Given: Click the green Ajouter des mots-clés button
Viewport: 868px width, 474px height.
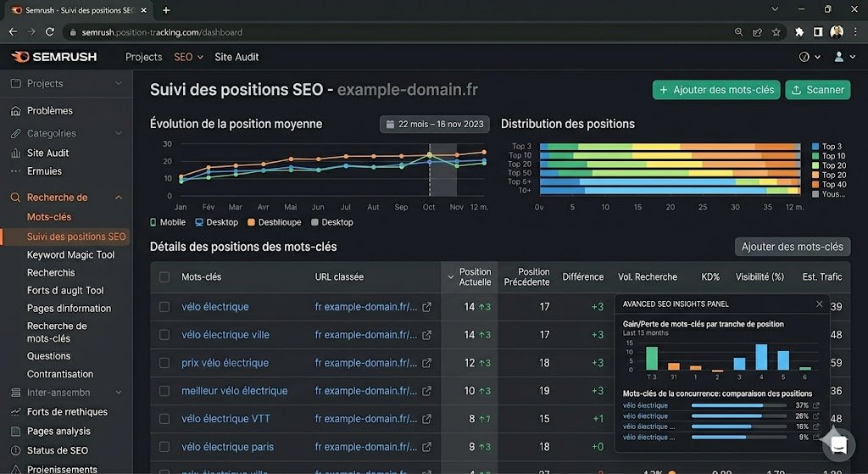Looking at the screenshot, I should [x=716, y=90].
